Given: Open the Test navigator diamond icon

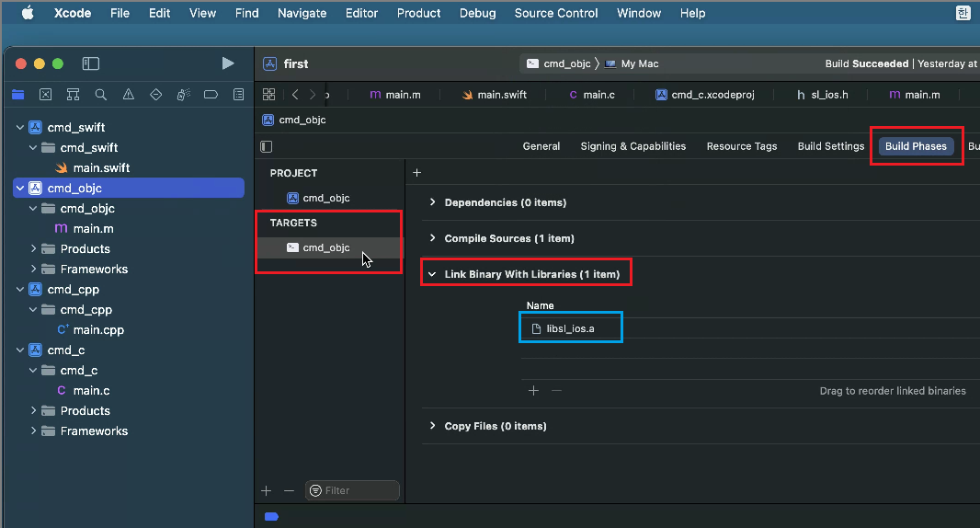Looking at the screenshot, I should (155, 95).
